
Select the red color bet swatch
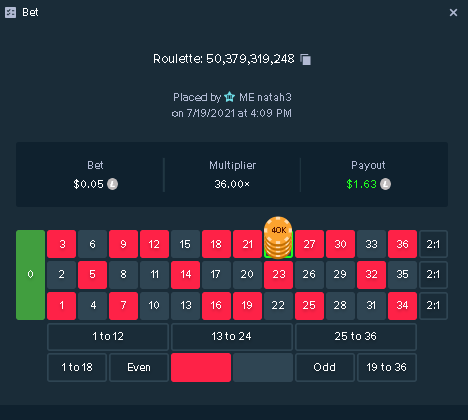(201, 367)
